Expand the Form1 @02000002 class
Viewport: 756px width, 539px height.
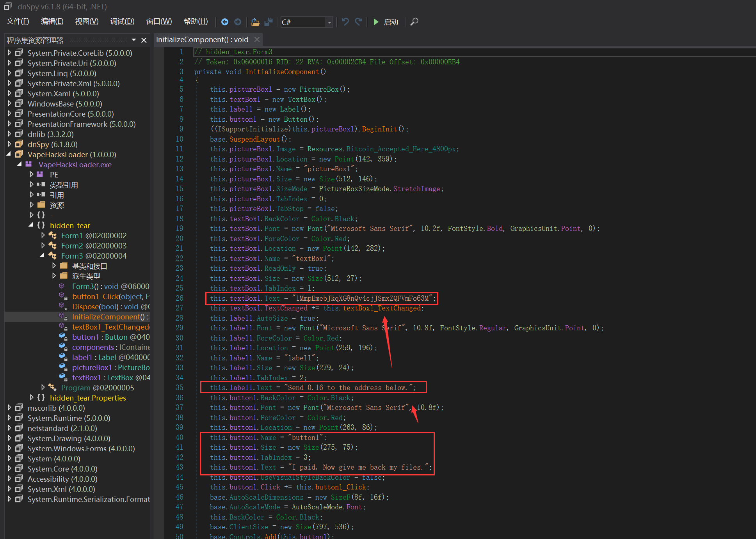click(43, 236)
